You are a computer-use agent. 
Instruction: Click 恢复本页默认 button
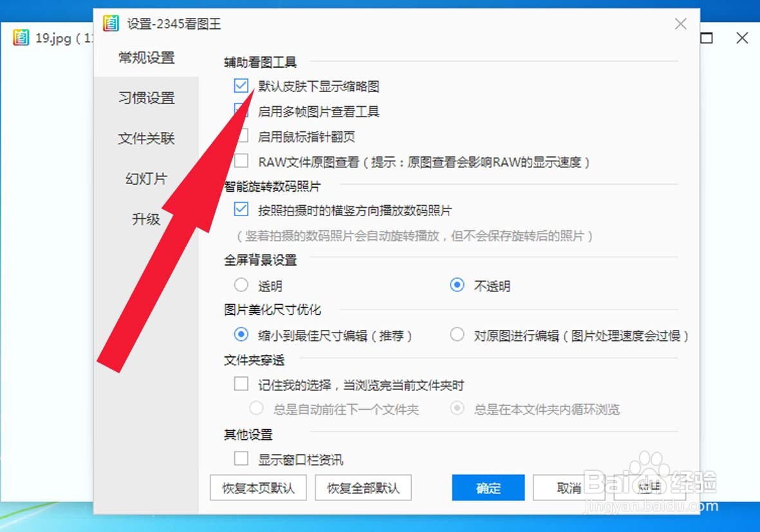click(258, 488)
